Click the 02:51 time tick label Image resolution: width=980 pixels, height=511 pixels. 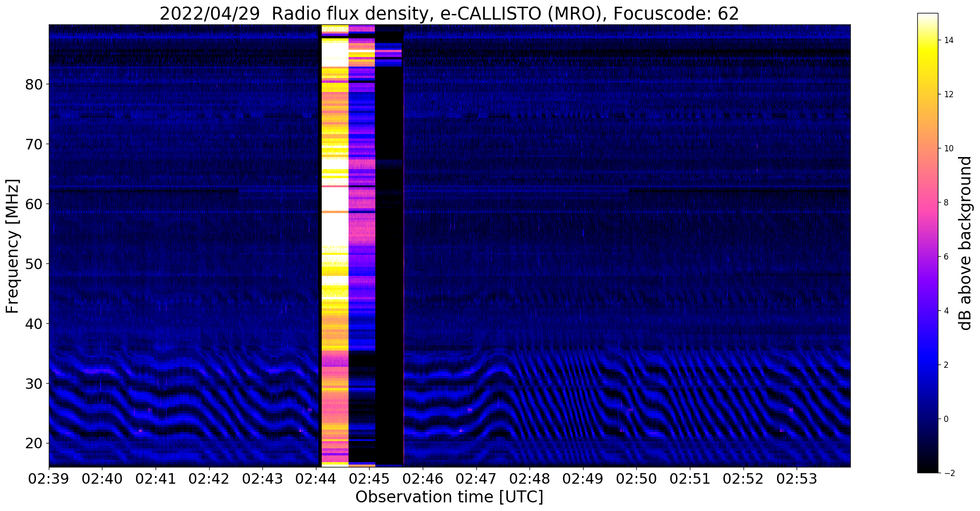pyautogui.click(x=690, y=478)
